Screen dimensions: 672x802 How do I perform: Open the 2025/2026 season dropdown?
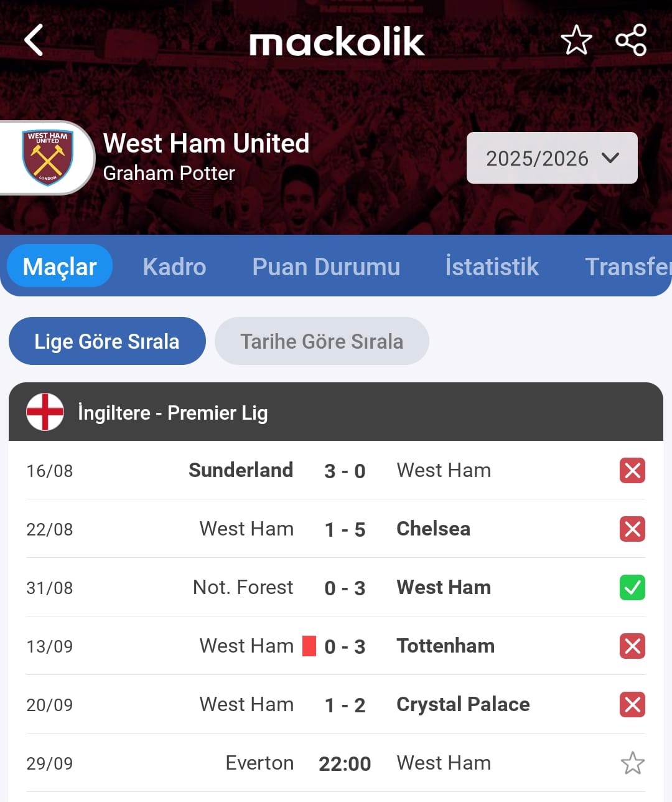coord(552,158)
